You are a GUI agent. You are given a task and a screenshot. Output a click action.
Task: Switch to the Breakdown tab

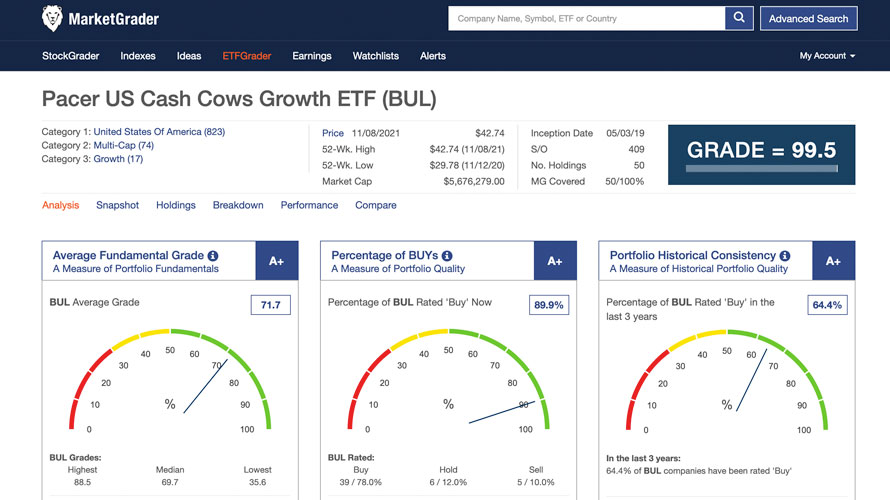click(238, 205)
